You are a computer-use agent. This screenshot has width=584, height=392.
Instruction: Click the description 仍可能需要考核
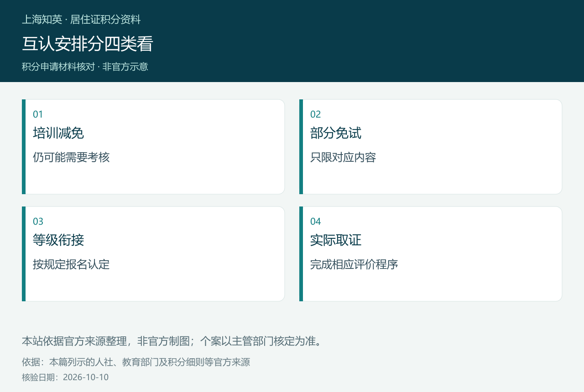click(71, 157)
